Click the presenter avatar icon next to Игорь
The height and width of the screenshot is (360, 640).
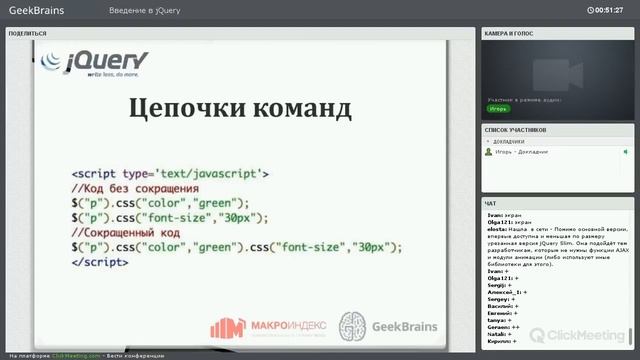point(488,152)
